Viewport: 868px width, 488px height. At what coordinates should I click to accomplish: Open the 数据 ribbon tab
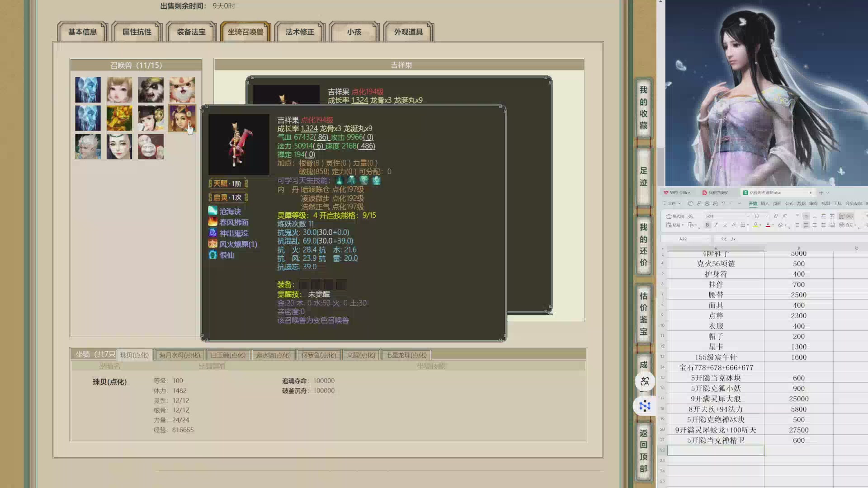tap(802, 203)
